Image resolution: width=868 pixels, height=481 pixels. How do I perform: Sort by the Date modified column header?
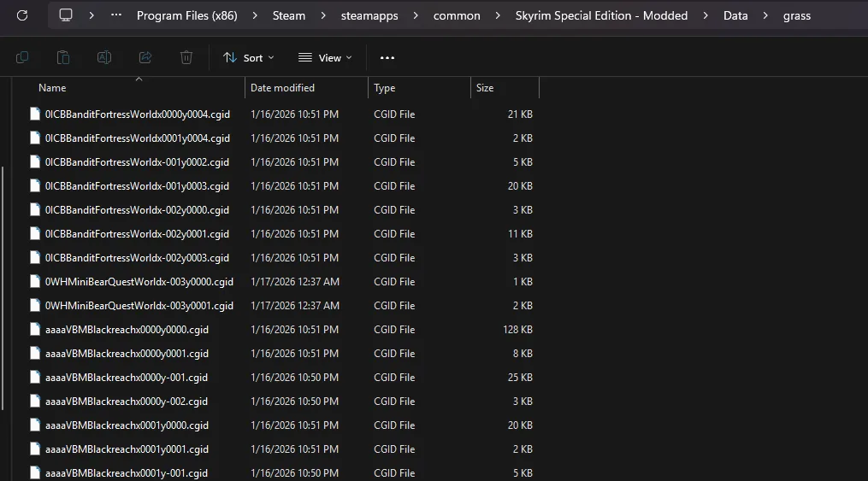(282, 88)
